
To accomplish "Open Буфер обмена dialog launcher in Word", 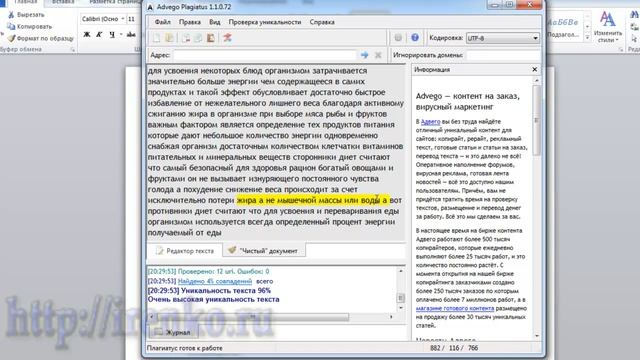I will (x=73, y=49).
